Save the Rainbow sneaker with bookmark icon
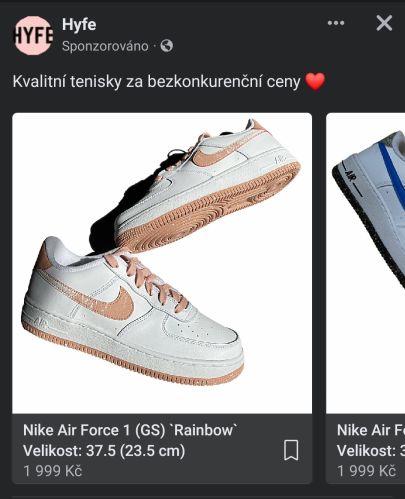405x499 pixels. (291, 450)
